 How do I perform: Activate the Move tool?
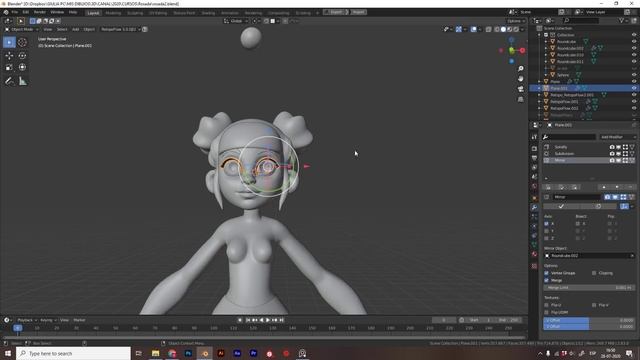pyautogui.click(x=9, y=56)
